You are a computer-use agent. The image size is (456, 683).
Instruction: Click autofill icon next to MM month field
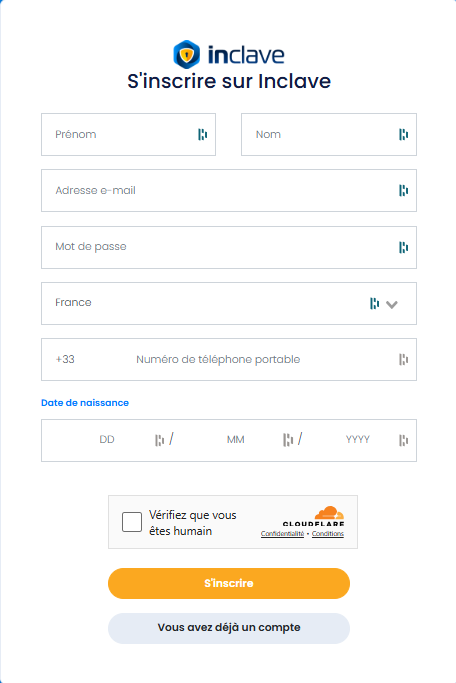pyautogui.click(x=287, y=440)
